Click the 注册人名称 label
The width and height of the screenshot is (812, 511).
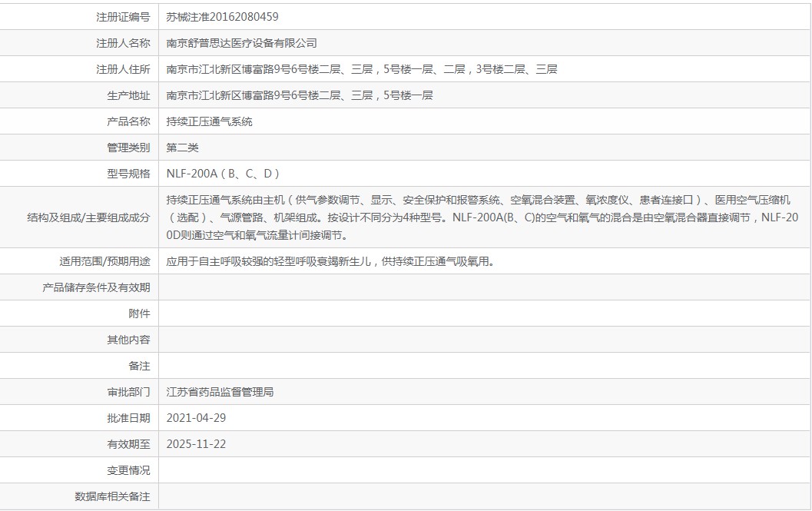pos(123,43)
